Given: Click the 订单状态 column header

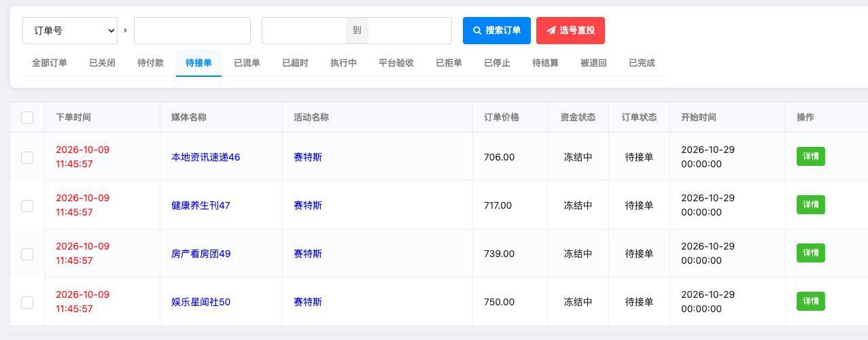Looking at the screenshot, I should pos(640,118).
